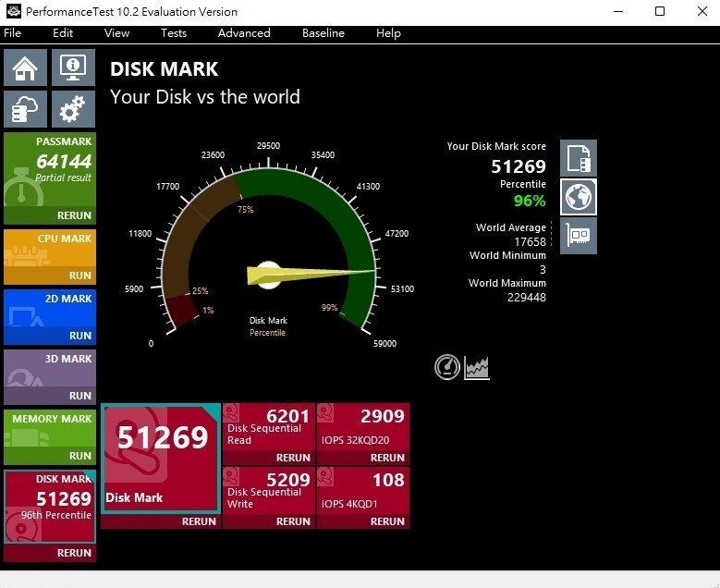The image size is (720, 588).
Task: Show local result details document icon
Action: 579,158
